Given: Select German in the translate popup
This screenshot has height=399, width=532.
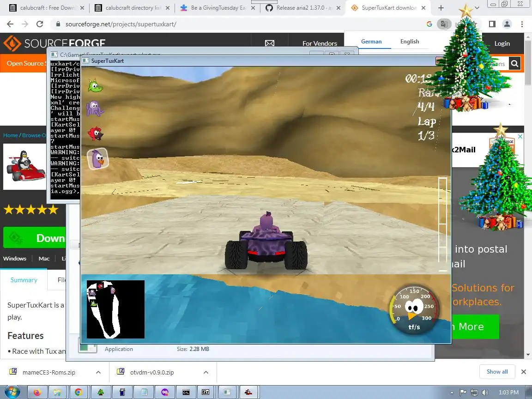Looking at the screenshot, I should [371, 42].
